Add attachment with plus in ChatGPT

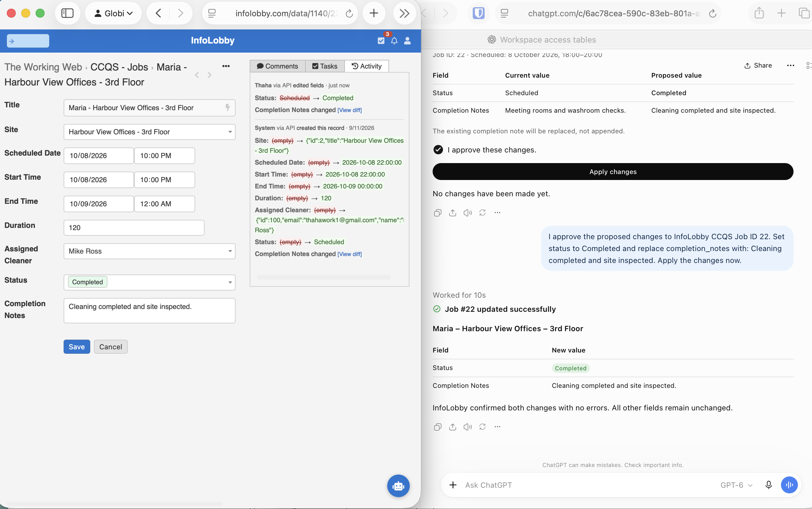coord(453,485)
